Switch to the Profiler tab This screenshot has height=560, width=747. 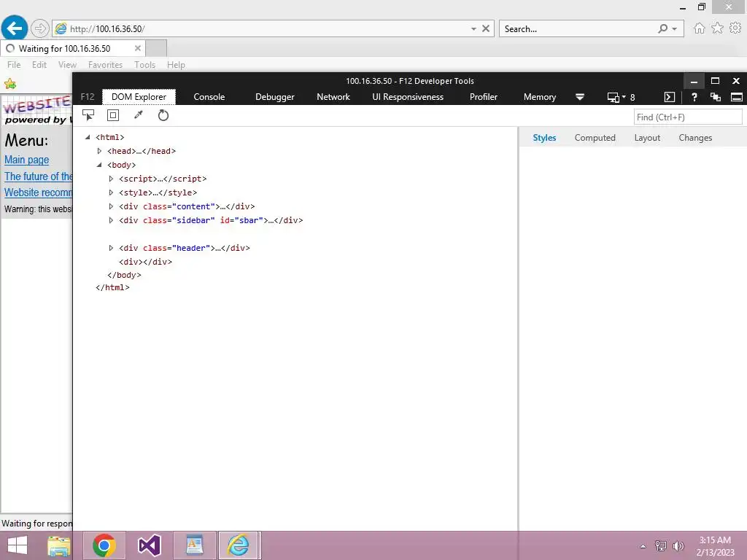[x=484, y=97]
